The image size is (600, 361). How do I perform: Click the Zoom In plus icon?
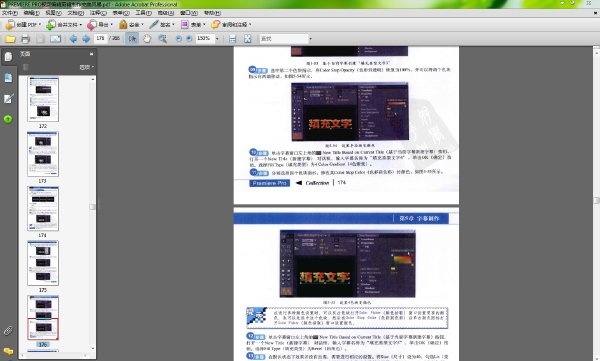(x=189, y=39)
